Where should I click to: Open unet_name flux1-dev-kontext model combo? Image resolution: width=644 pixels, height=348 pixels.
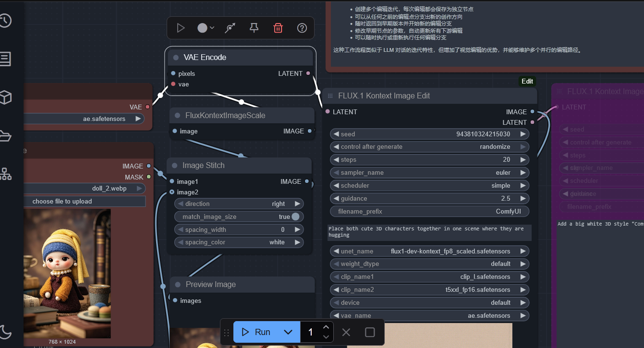click(x=429, y=251)
